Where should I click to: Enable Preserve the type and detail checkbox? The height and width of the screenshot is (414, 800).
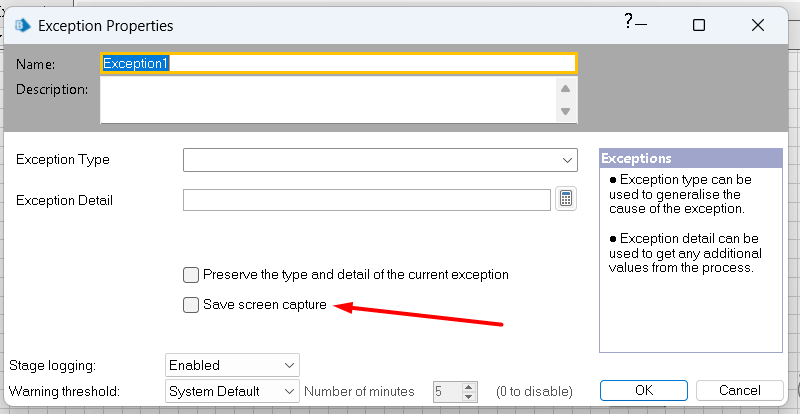tap(191, 274)
